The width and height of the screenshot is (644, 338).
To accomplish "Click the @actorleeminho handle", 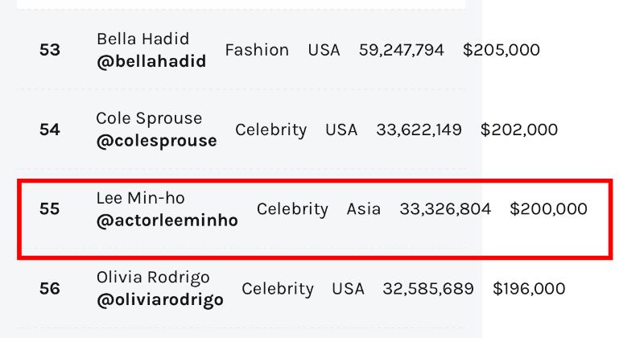I will (167, 221).
